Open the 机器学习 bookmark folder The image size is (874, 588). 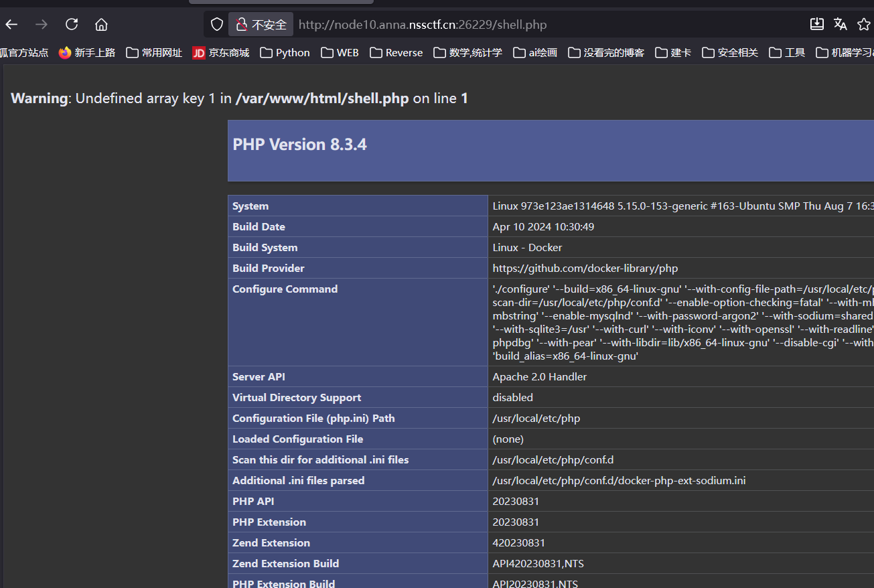(845, 52)
